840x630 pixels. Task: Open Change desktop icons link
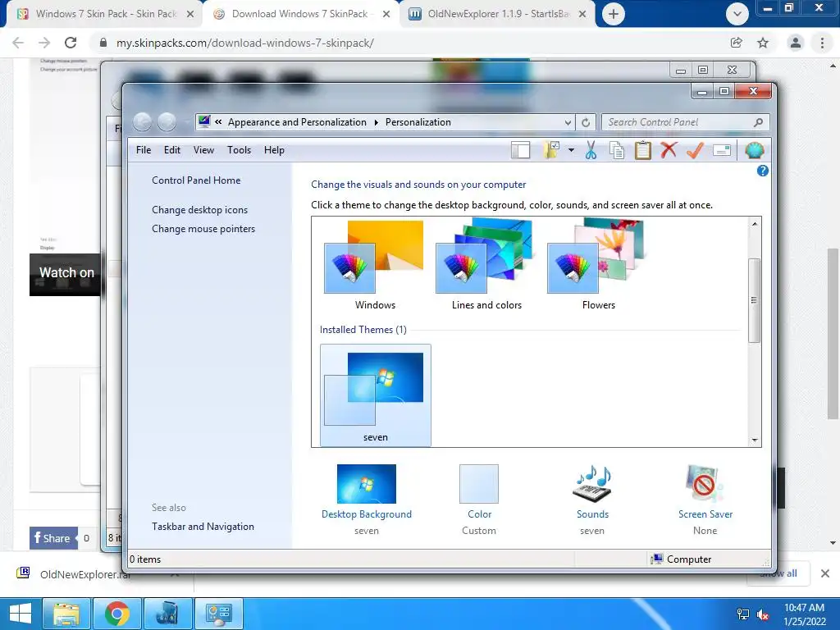200,210
